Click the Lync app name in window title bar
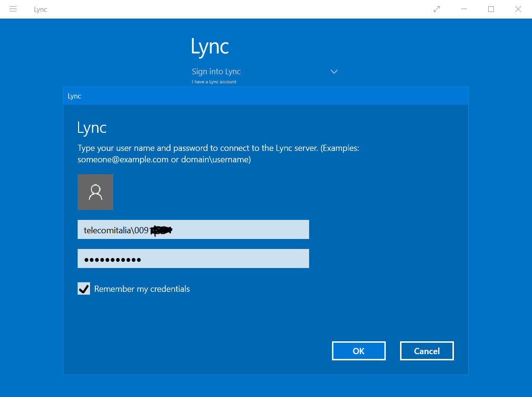The height and width of the screenshot is (397, 532). pos(40,10)
